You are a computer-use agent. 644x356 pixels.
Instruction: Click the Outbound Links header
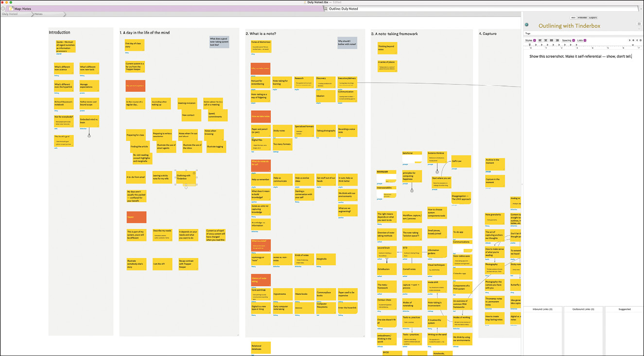click(x=583, y=309)
